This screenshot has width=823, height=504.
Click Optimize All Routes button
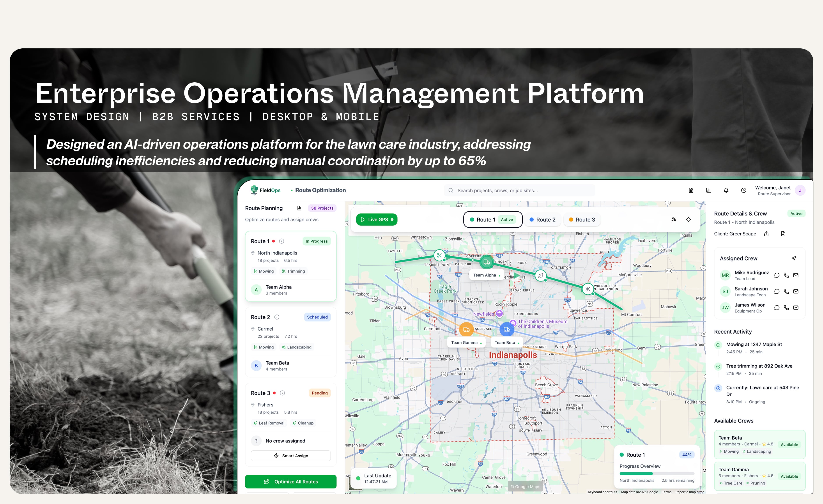(291, 482)
